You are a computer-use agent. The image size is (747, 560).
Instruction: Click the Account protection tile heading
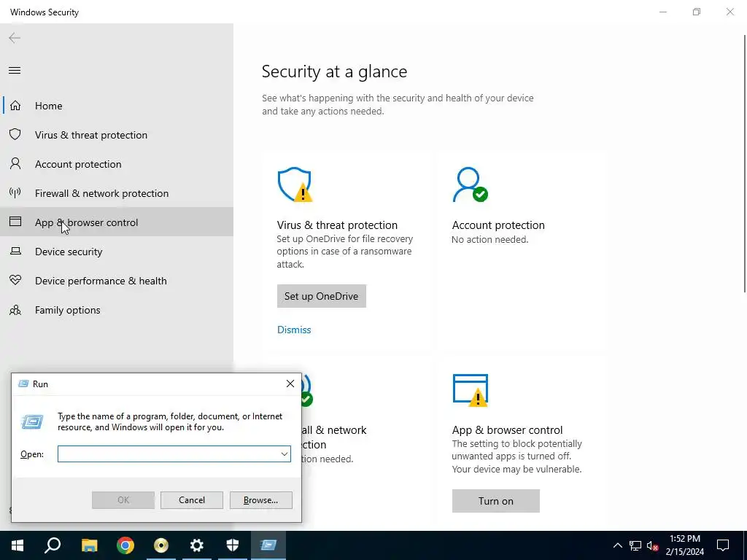[498, 225]
